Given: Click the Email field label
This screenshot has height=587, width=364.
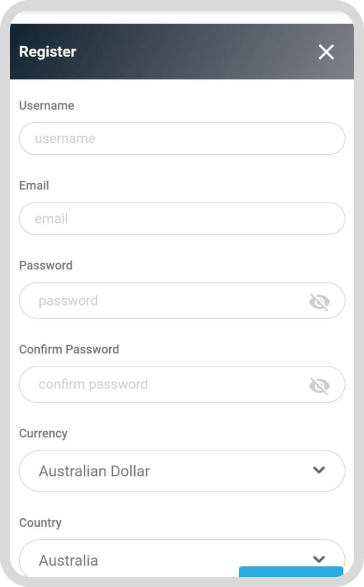Looking at the screenshot, I should tap(34, 185).
